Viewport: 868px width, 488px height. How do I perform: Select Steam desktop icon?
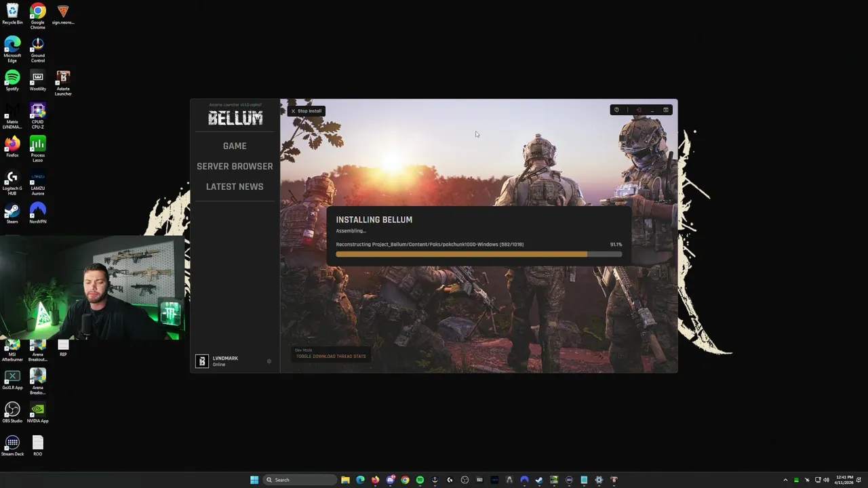[12, 213]
